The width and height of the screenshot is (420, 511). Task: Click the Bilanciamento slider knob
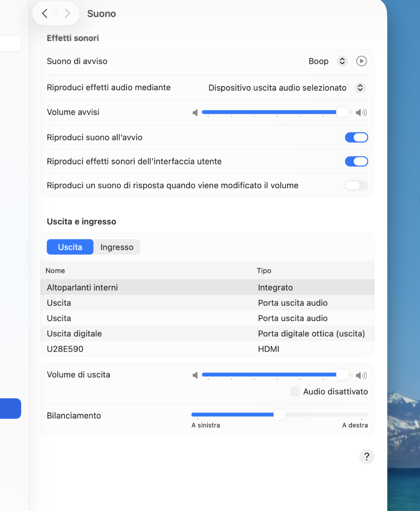click(279, 414)
